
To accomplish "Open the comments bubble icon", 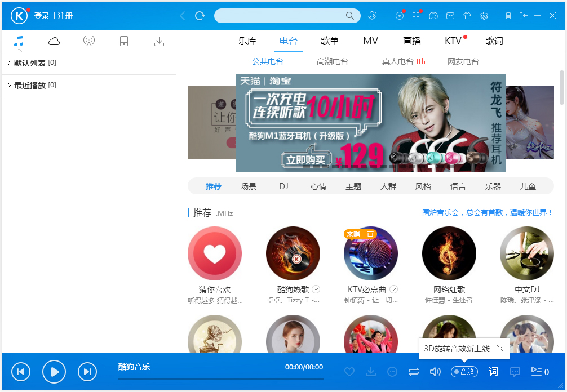I will pos(515,372).
